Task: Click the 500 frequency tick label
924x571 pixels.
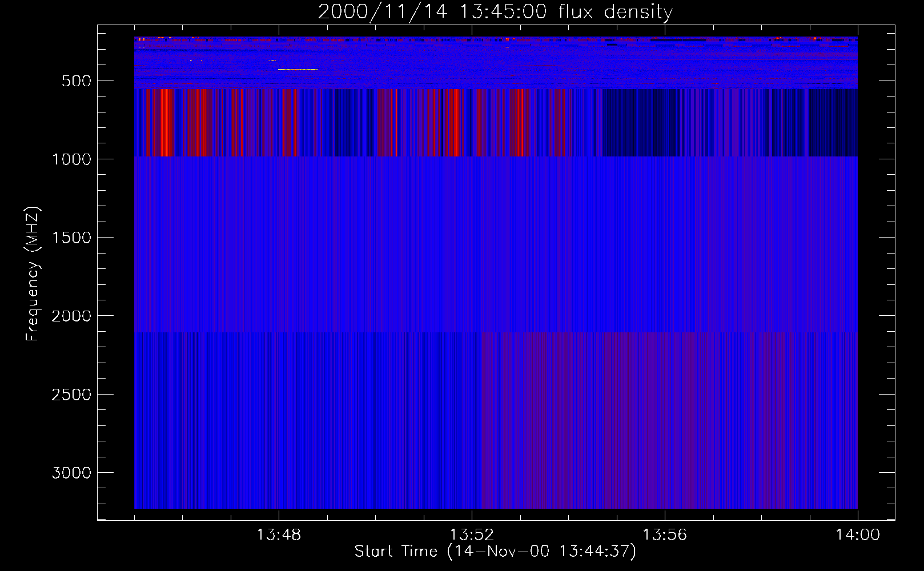Action: [77, 81]
